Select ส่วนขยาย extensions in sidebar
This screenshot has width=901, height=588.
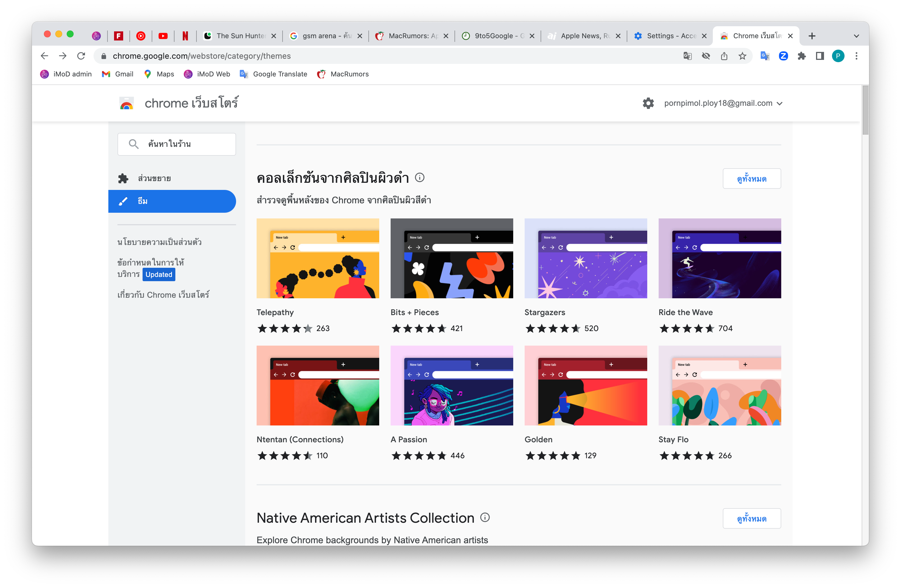[154, 178]
